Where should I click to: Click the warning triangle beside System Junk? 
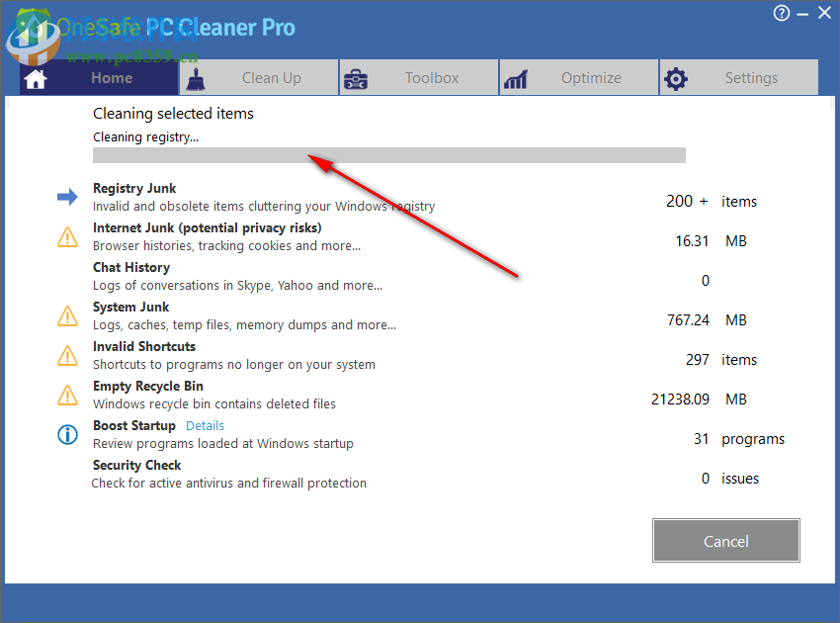pos(66,315)
